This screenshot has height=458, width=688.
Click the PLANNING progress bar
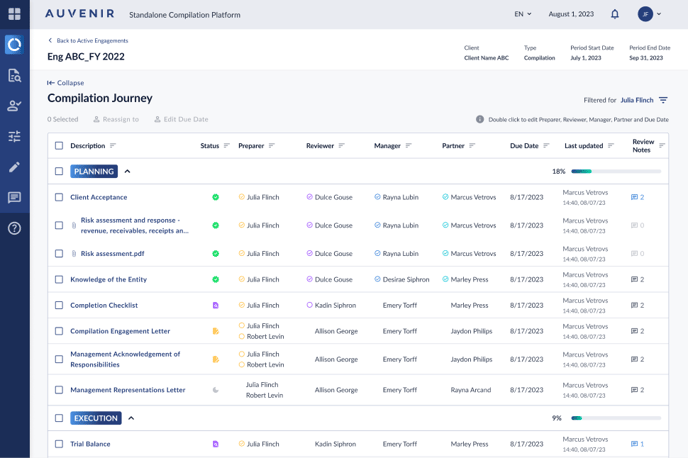[615, 172]
